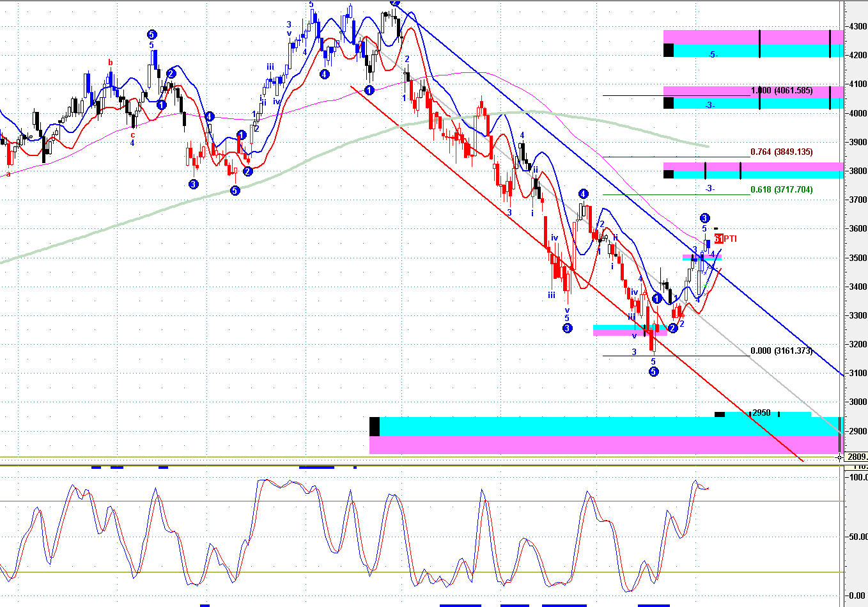868x607 pixels.
Task: Click the 0.618 (3717.704) retracement label
Action: coord(782,190)
